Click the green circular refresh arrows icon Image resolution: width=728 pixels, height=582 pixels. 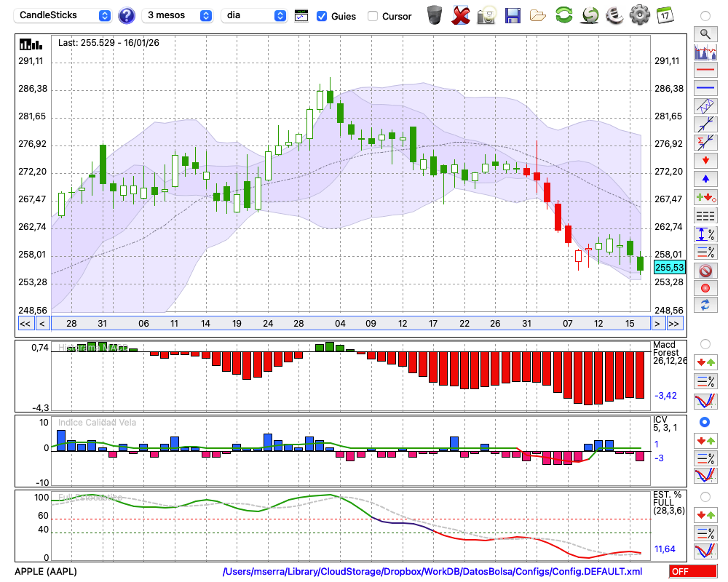tap(563, 15)
